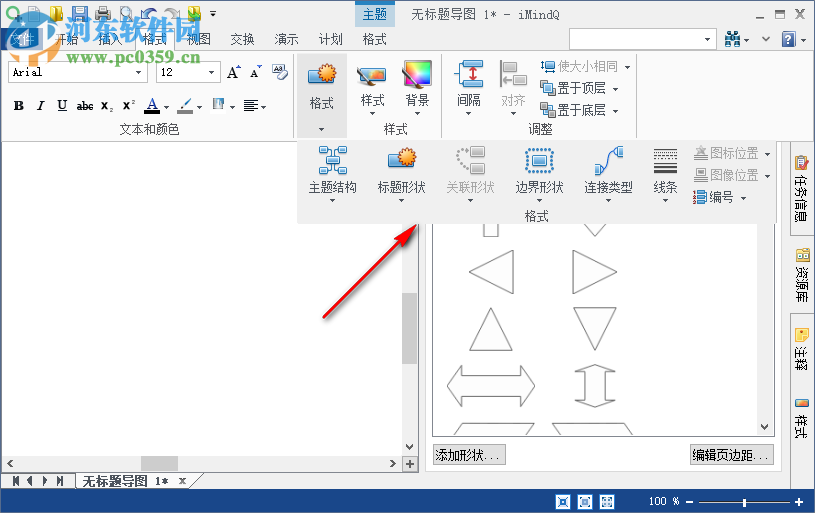This screenshot has width=815, height=513.
Task: Select the vertical double arrow shape
Action: tap(595, 386)
